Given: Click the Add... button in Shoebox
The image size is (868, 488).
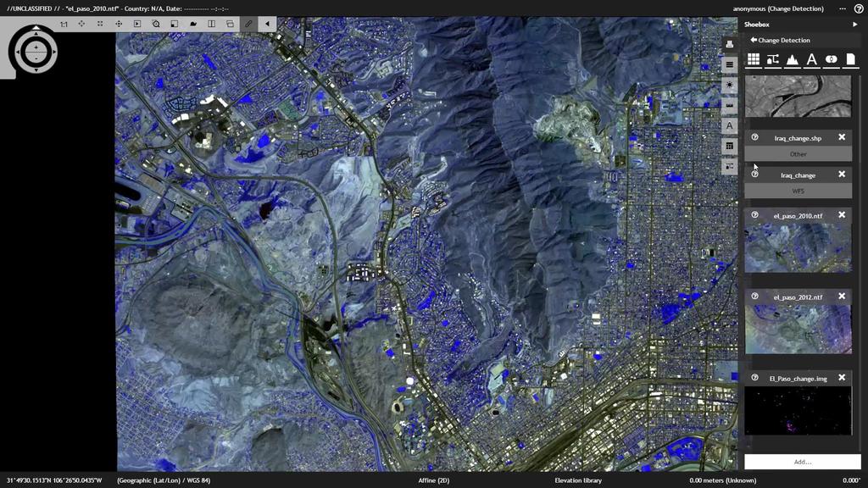Looking at the screenshot, I should coord(802,462).
